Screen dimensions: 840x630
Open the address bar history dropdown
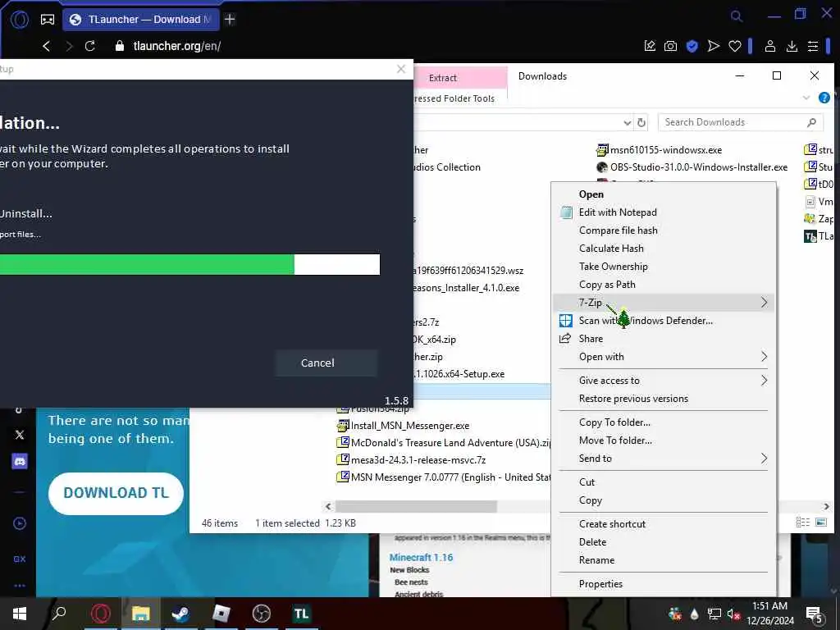(628, 123)
